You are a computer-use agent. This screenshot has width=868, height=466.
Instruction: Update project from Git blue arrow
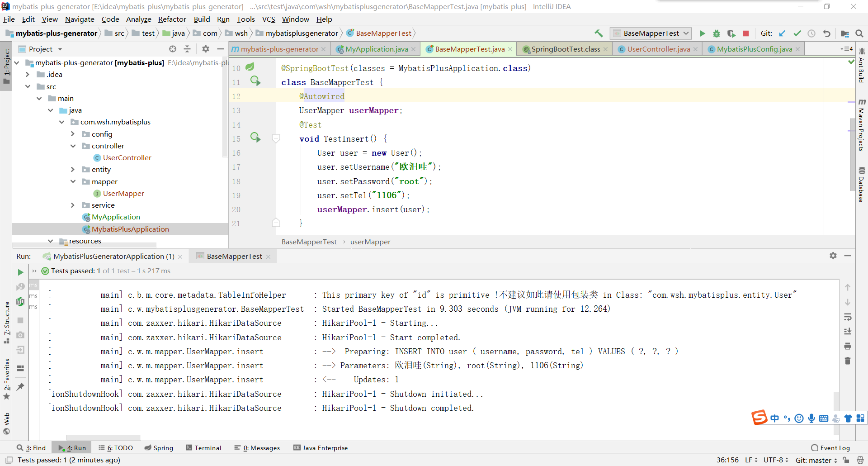pyautogui.click(x=783, y=33)
